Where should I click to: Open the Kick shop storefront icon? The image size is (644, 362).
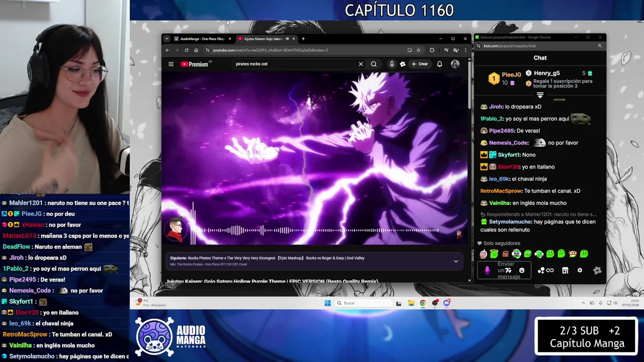[565, 270]
